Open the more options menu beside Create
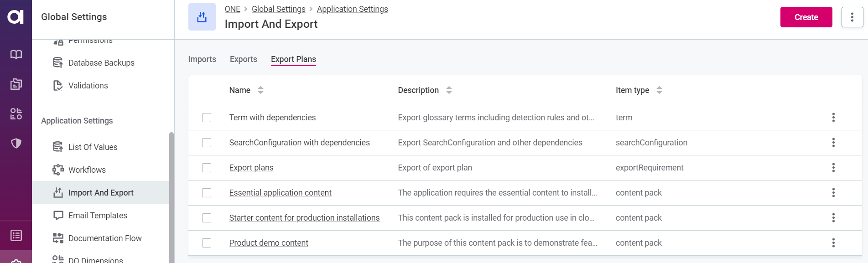The height and width of the screenshot is (263, 868). [852, 17]
